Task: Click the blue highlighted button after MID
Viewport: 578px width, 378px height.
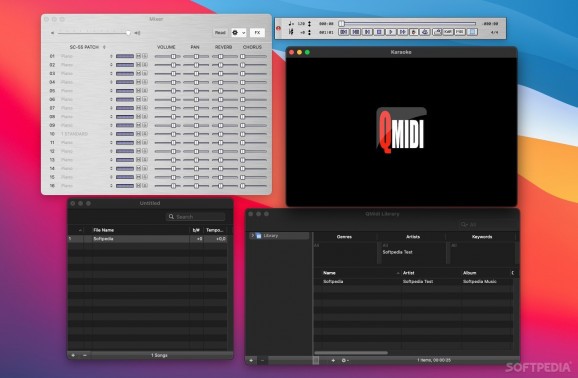Action: [x=472, y=32]
